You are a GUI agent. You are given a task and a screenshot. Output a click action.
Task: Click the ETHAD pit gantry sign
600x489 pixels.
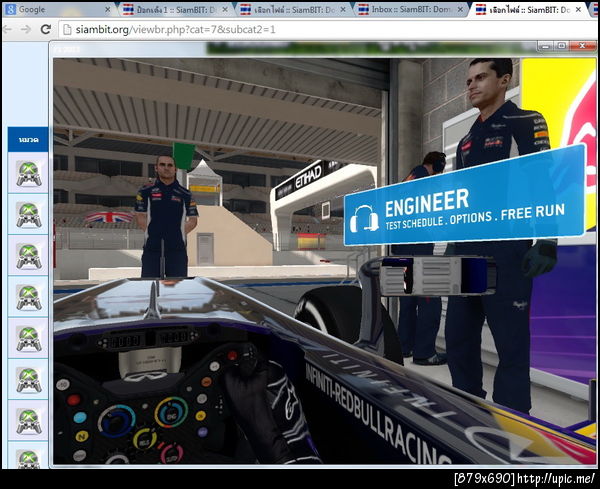tap(308, 178)
